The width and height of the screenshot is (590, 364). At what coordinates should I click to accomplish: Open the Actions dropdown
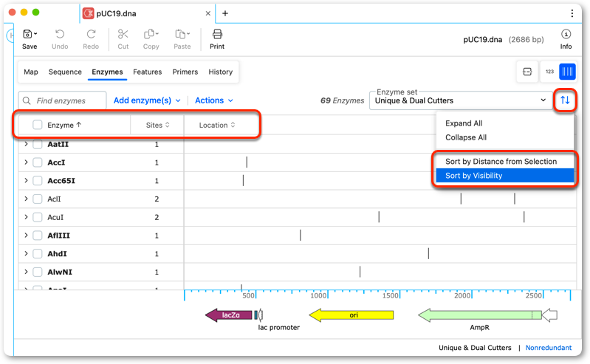[x=214, y=100]
